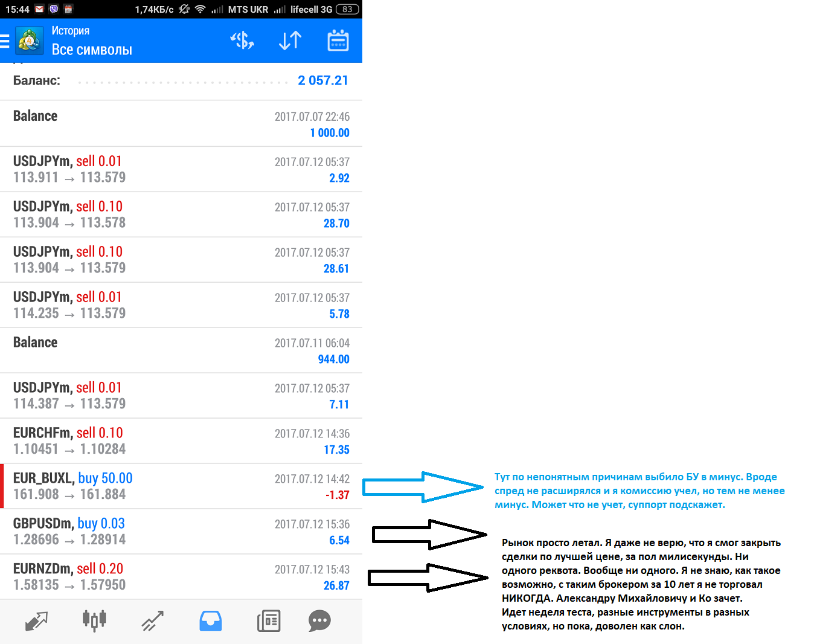Tap the status bar clock 15:44
This screenshot has width=814, height=644.
(x=18, y=9)
